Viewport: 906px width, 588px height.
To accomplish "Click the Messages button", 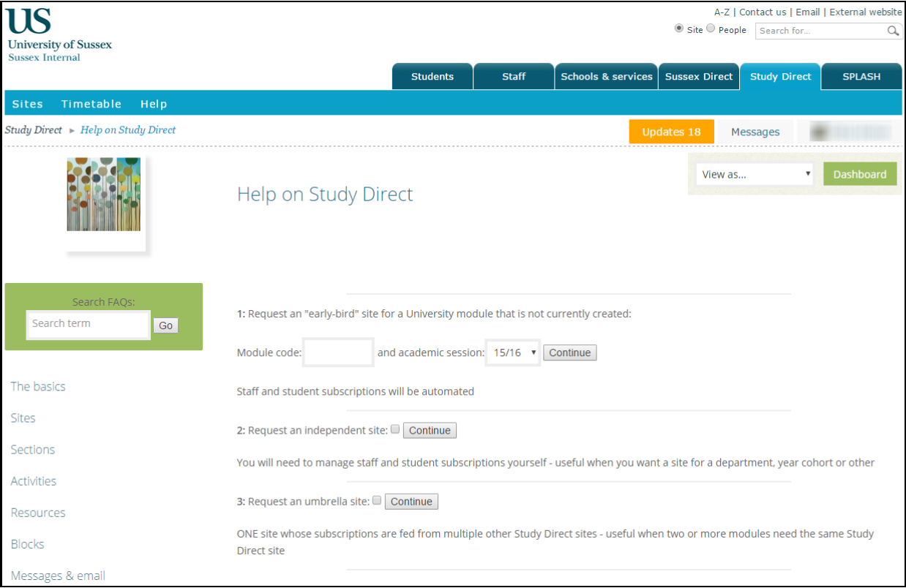I will click(x=755, y=132).
